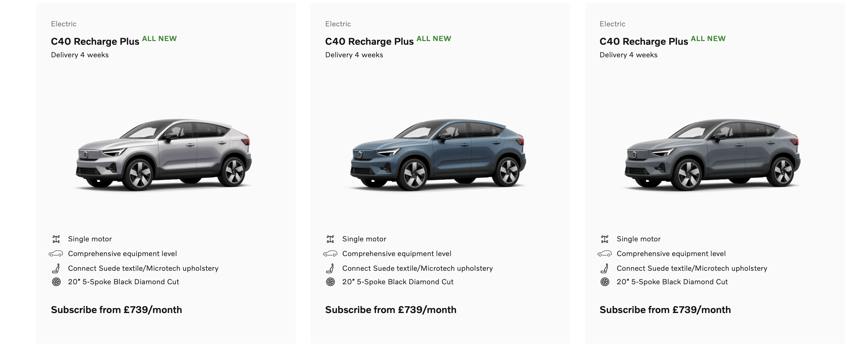This screenshot has width=868, height=351.
Task: Select the rightmost card's Subscribe link
Action: click(x=666, y=310)
